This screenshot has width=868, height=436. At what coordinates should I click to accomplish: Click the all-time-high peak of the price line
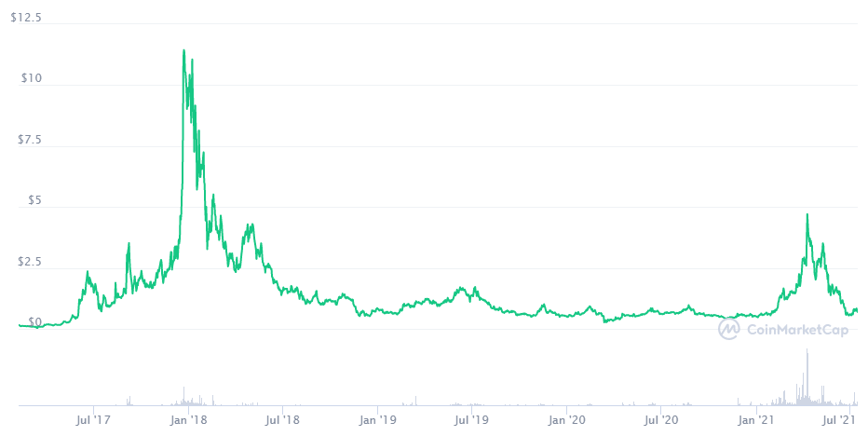click(183, 50)
